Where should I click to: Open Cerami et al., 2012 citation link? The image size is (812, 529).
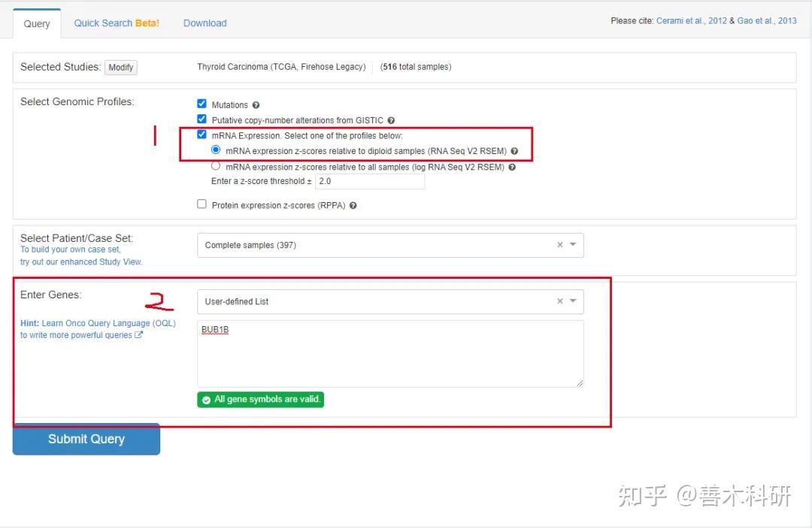pos(692,21)
